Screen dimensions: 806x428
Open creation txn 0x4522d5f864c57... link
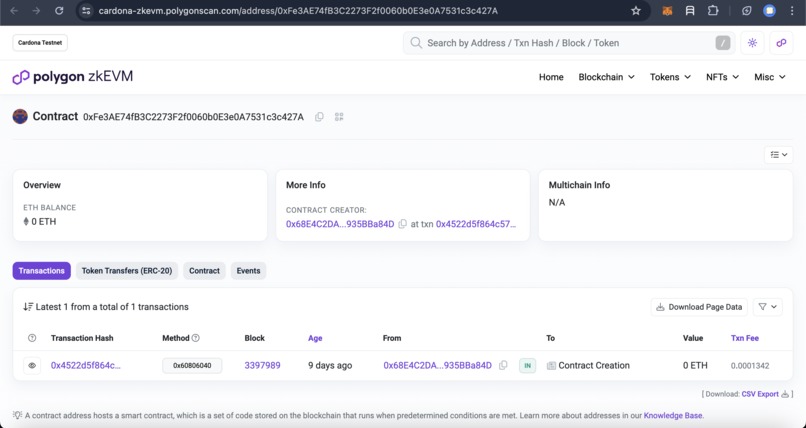tap(476, 224)
